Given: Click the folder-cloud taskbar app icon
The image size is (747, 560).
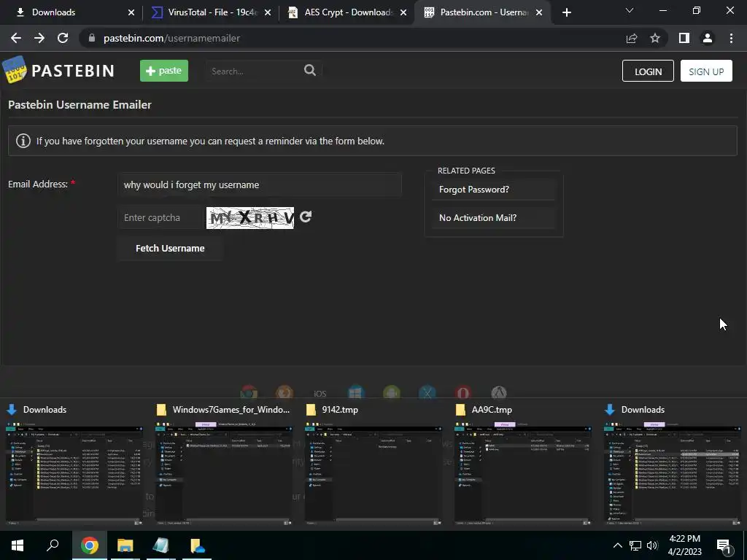Looking at the screenshot, I should tap(197, 545).
